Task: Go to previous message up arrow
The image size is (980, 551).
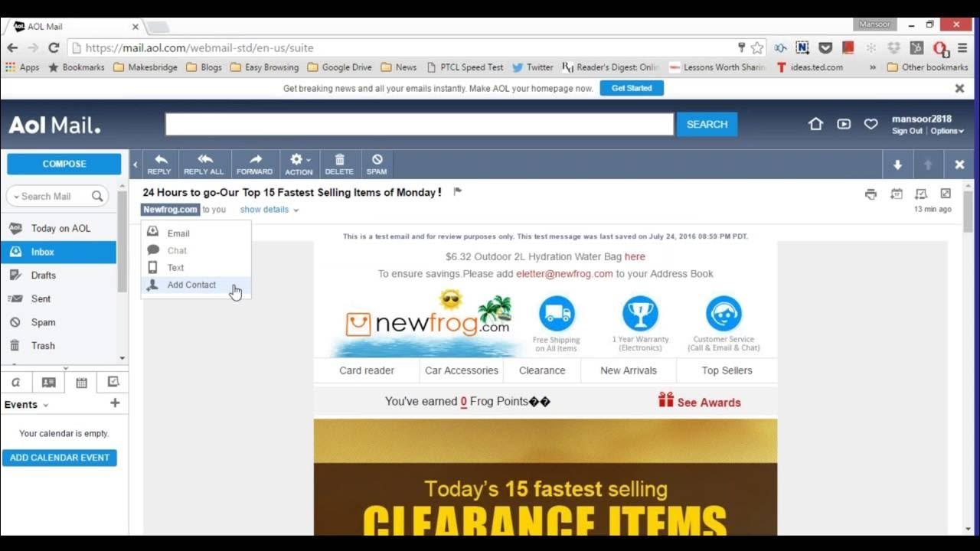Action: 928,165
